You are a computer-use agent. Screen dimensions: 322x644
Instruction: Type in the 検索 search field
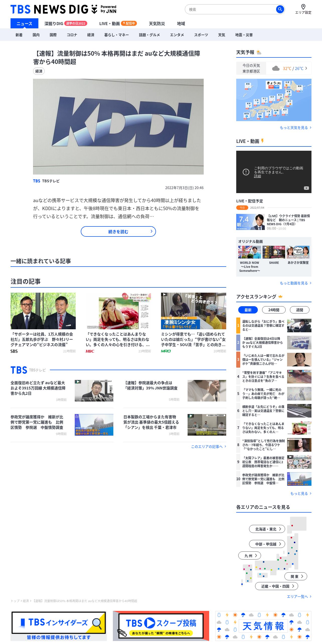tap(231, 9)
